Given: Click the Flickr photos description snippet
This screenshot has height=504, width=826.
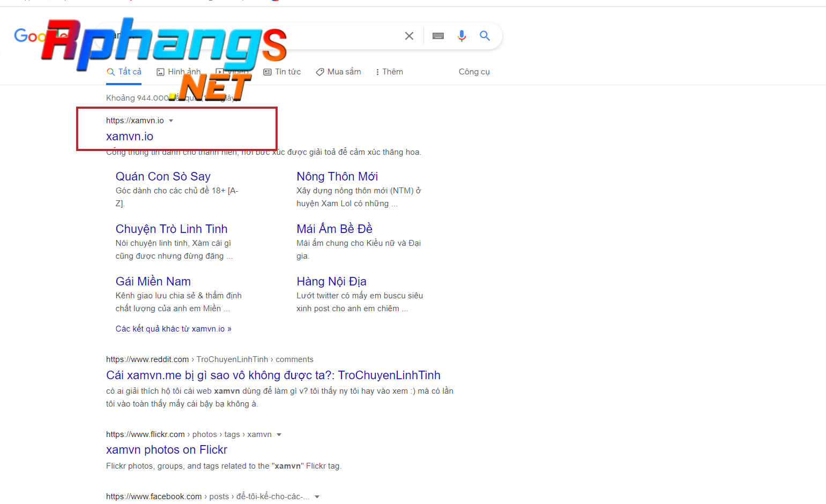Looking at the screenshot, I should click(224, 466).
